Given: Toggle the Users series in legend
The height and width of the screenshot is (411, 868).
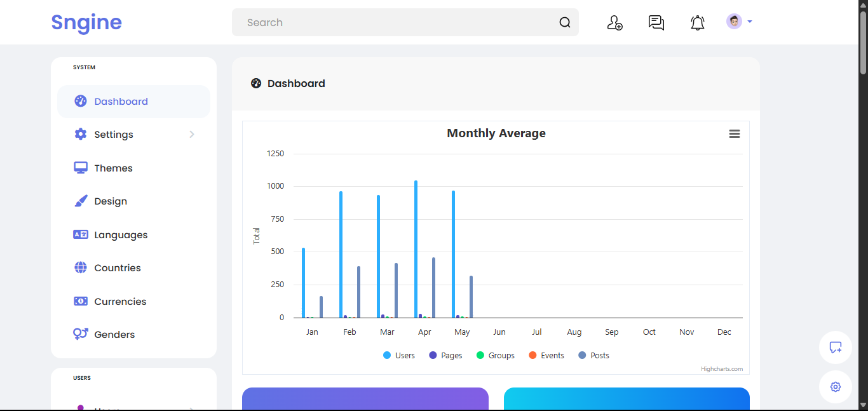Looking at the screenshot, I should 398,356.
